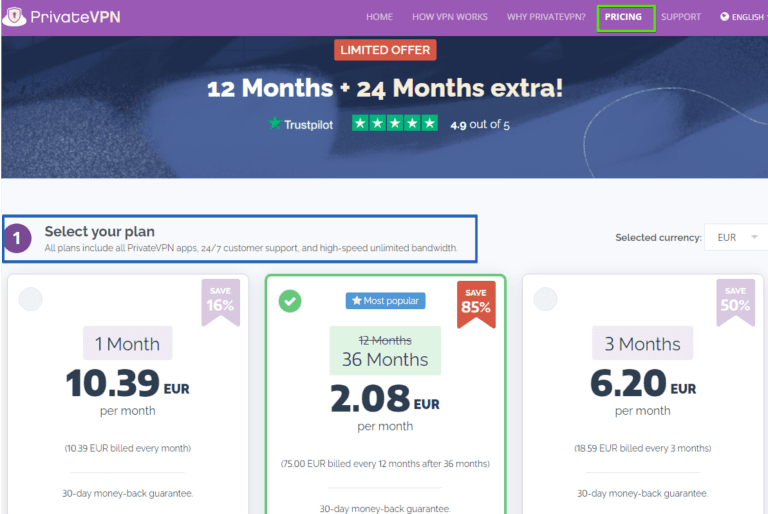
Task: Click the five-star Trustpilot rating
Action: tap(394, 124)
